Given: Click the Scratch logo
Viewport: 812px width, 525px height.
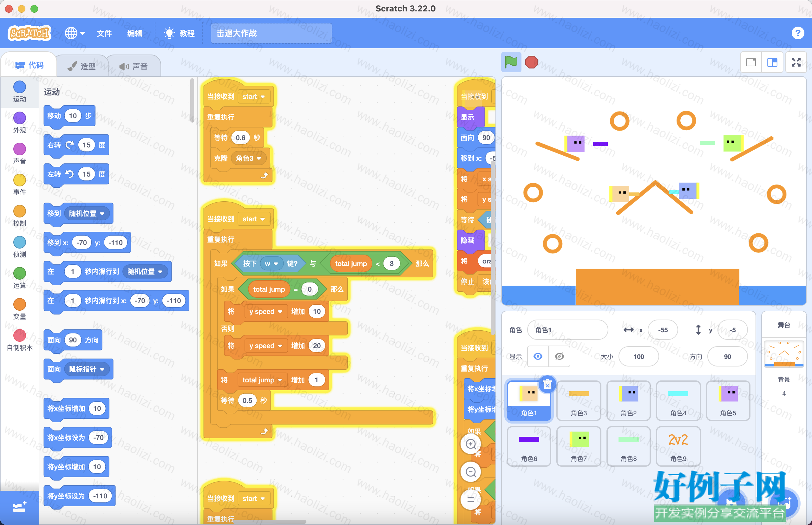Looking at the screenshot, I should pos(29,33).
